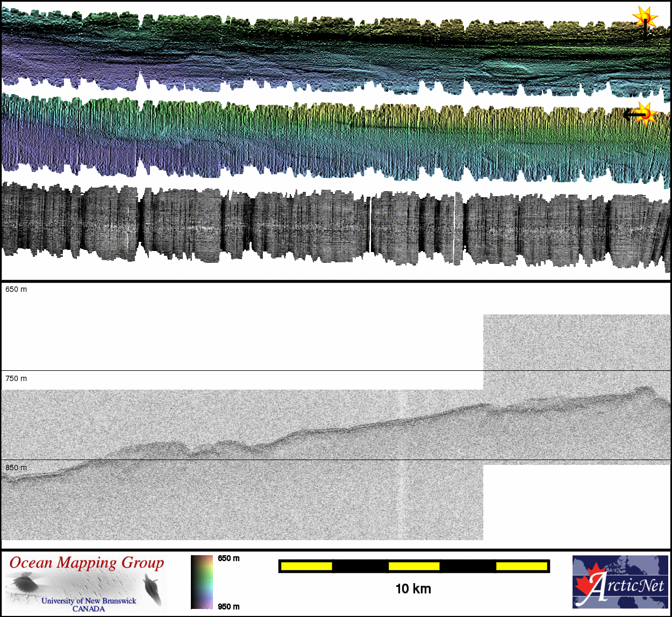Click the 10 km scale label
The height and width of the screenshot is (617, 672).
[x=413, y=589]
